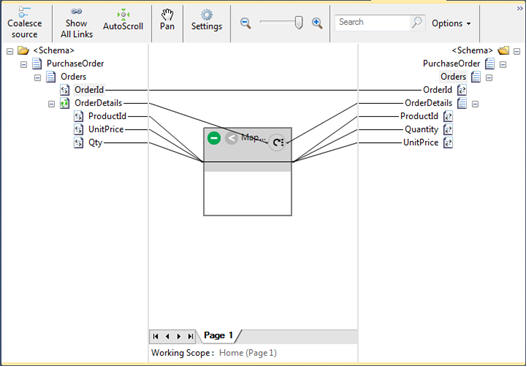
Task: Go to next page arrow
Action: pos(179,336)
